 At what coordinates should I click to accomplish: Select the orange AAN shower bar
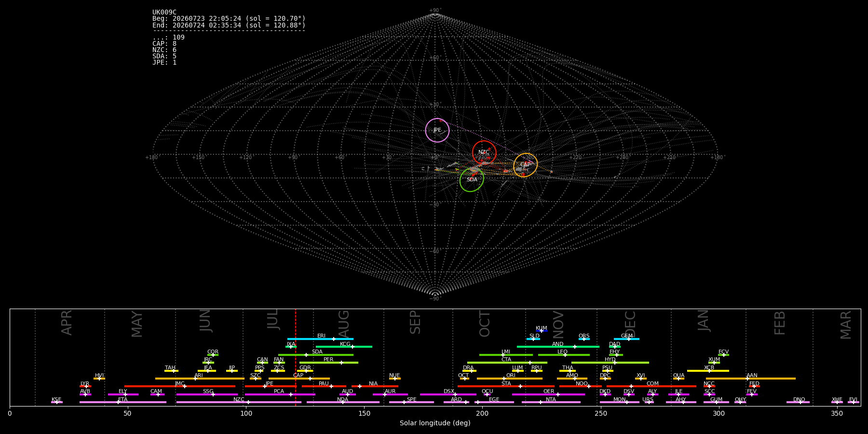[751, 379]
